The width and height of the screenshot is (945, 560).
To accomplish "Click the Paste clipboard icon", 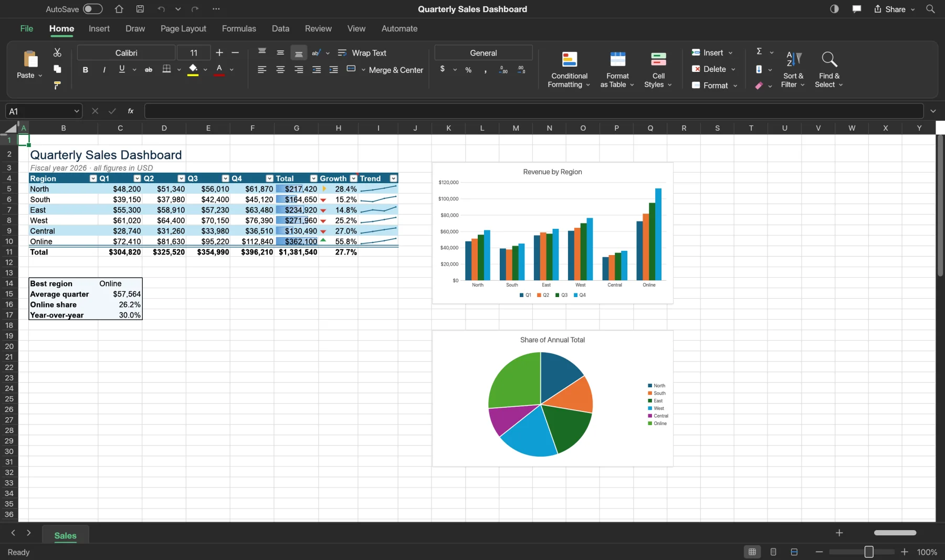I will pos(30,59).
